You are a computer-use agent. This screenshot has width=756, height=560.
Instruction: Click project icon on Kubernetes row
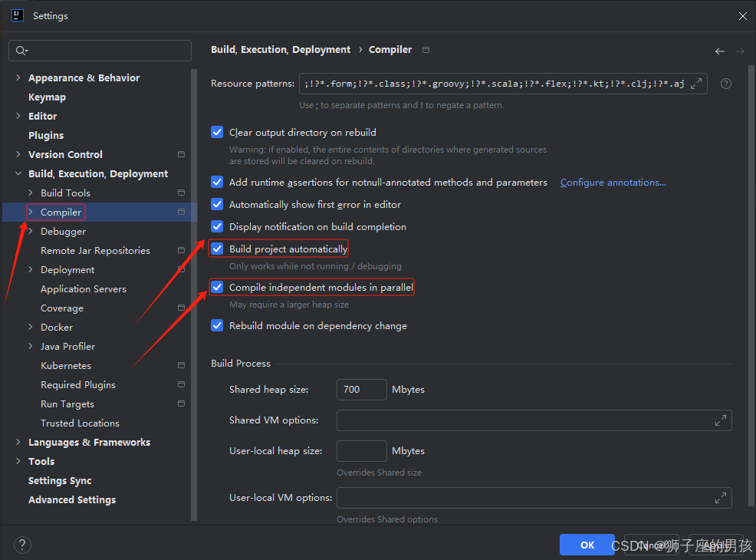pos(181,365)
